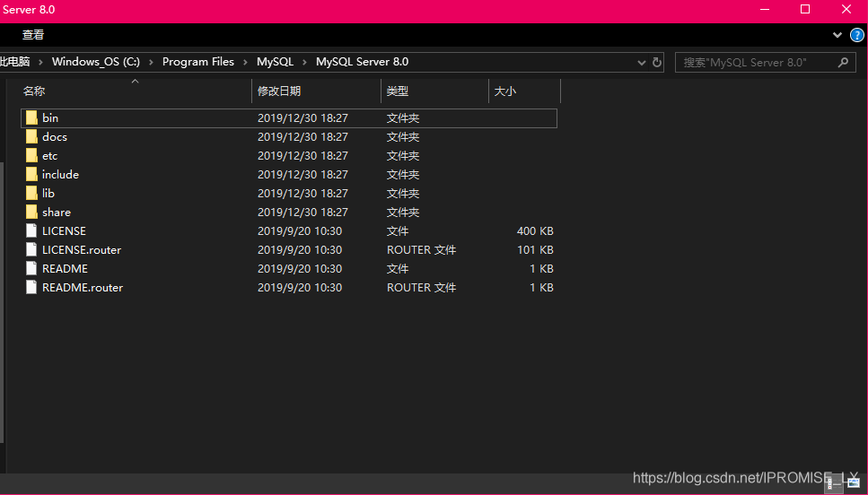Click the modified date of bin folder
Viewport: 868px width, 495px height.
(x=302, y=117)
